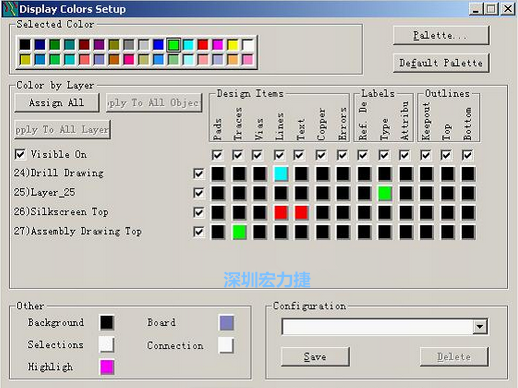Click the Palette... button
The image size is (518, 388).
[x=441, y=35]
